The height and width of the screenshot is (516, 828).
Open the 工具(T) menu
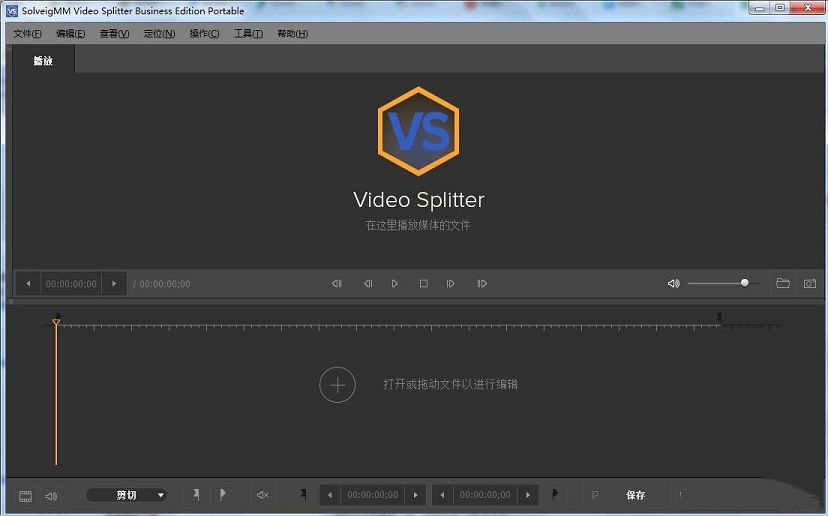coord(248,34)
